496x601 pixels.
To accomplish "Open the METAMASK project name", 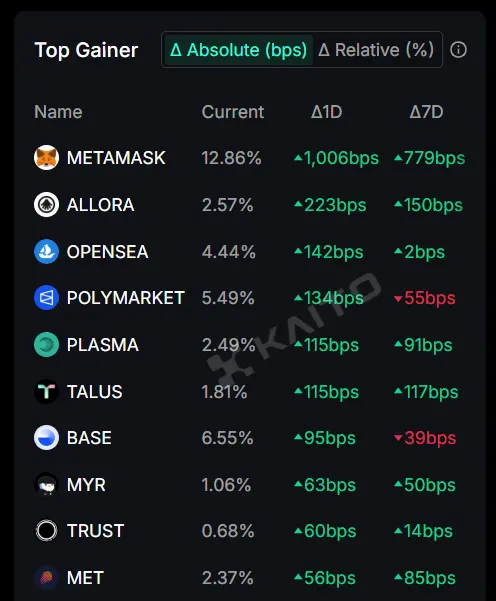I will coord(116,158).
